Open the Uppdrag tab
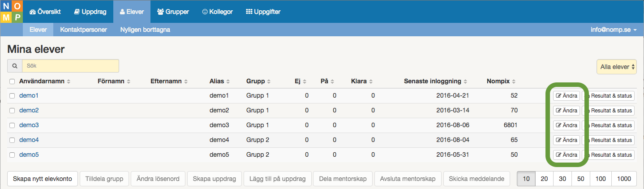 pos(90,12)
